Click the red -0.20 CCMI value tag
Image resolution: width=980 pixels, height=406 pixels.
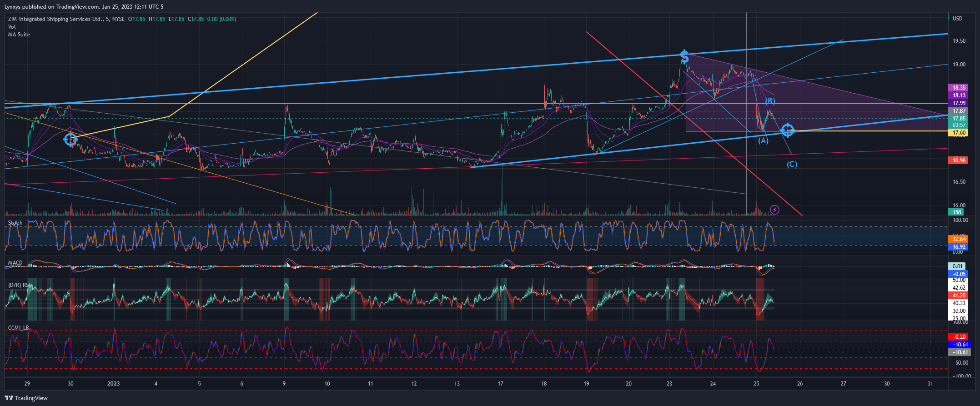coord(959,337)
